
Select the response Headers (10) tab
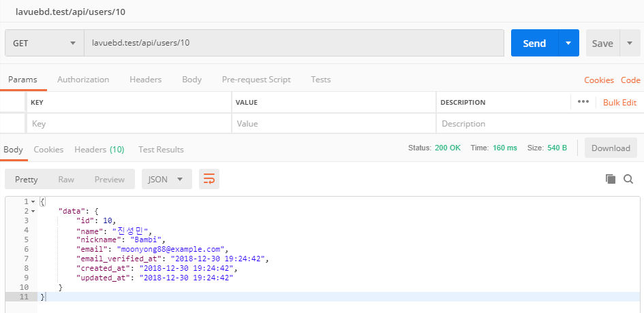click(x=99, y=149)
